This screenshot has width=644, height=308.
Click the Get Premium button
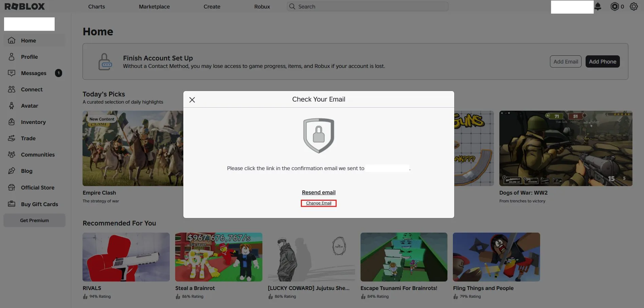[34, 220]
